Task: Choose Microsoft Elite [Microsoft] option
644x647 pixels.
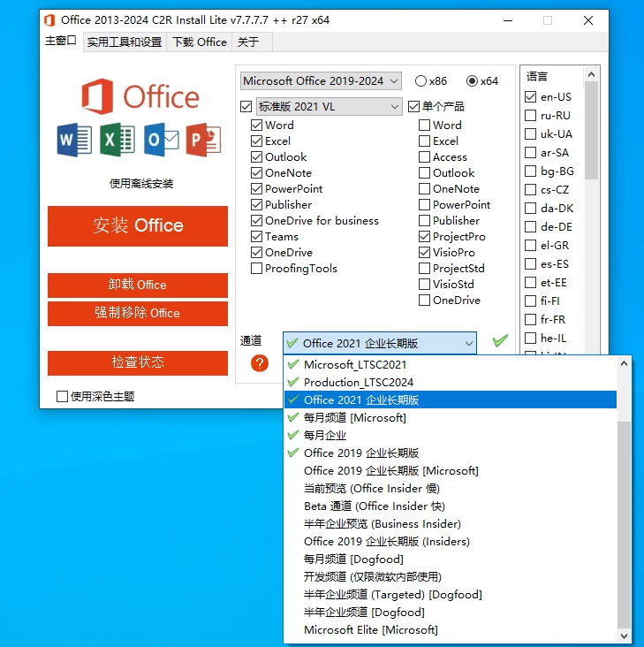Action: click(x=451, y=630)
